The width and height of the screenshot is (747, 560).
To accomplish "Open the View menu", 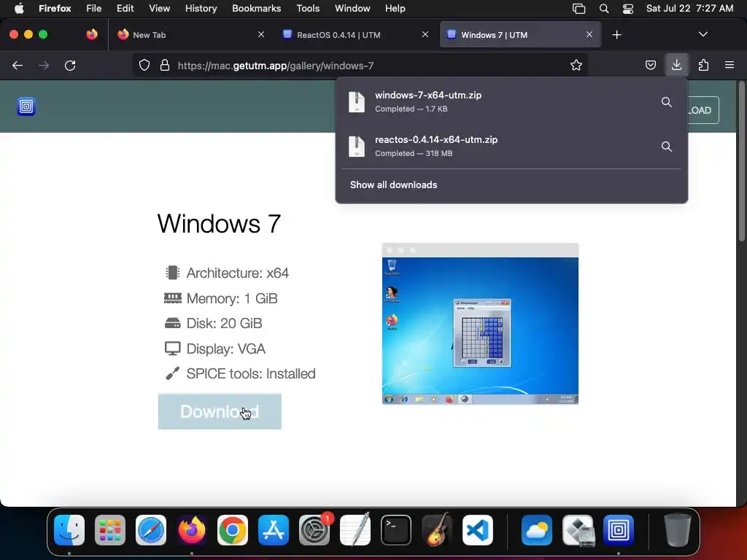I will 159,8.
